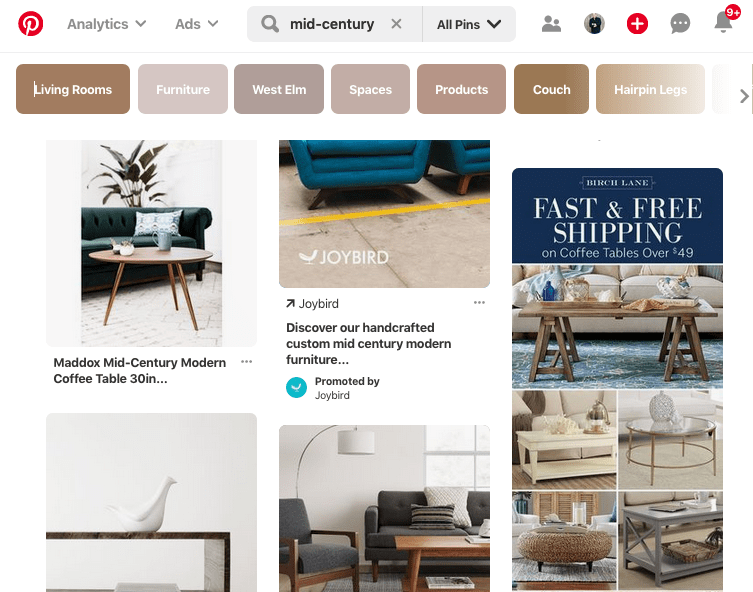Open the user profile avatar
Screen dimensions: 753x592
(x=594, y=24)
